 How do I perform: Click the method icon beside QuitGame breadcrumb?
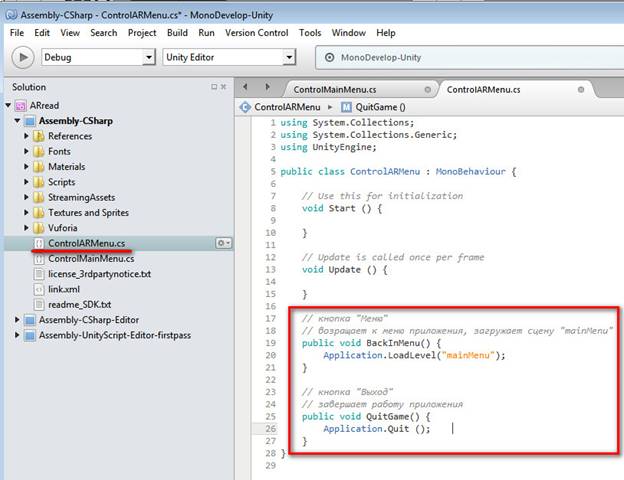point(346,107)
